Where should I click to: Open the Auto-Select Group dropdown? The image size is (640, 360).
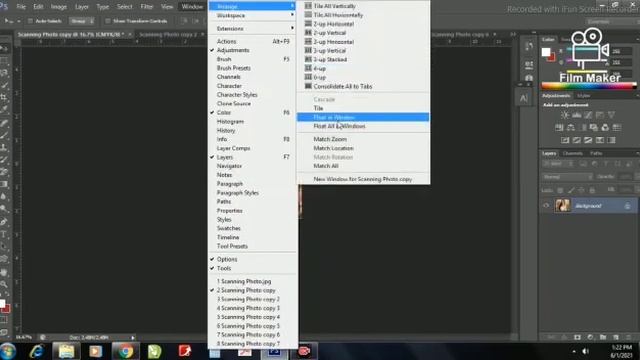[x=82, y=21]
